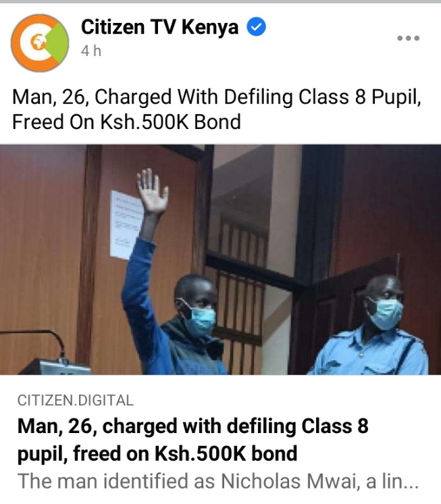The image size is (441, 504).
Task: Click the post caption about Ksh.500K bond
Action: 217,109
